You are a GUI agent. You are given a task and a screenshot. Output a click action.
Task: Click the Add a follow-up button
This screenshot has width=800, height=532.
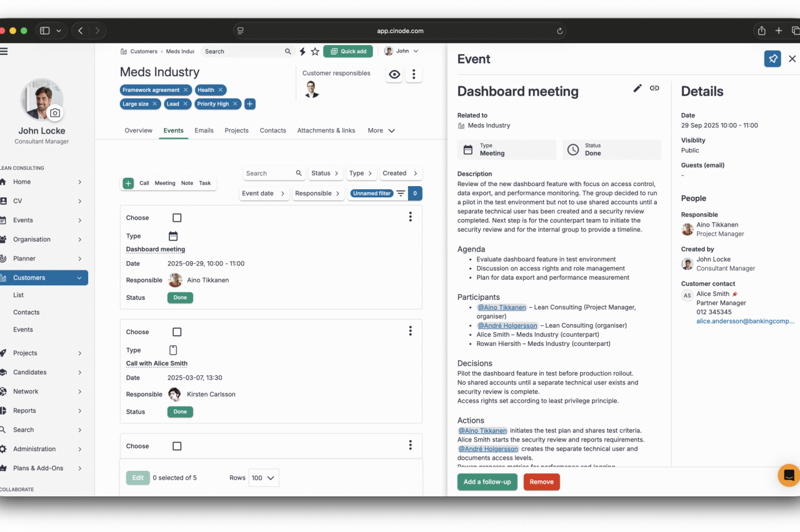487,482
